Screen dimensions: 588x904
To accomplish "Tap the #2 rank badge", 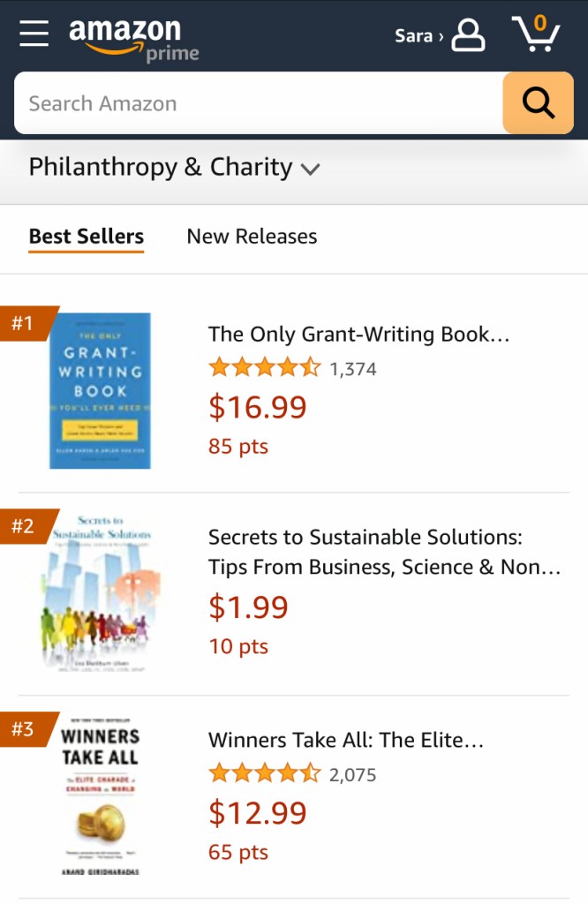I will [x=23, y=526].
